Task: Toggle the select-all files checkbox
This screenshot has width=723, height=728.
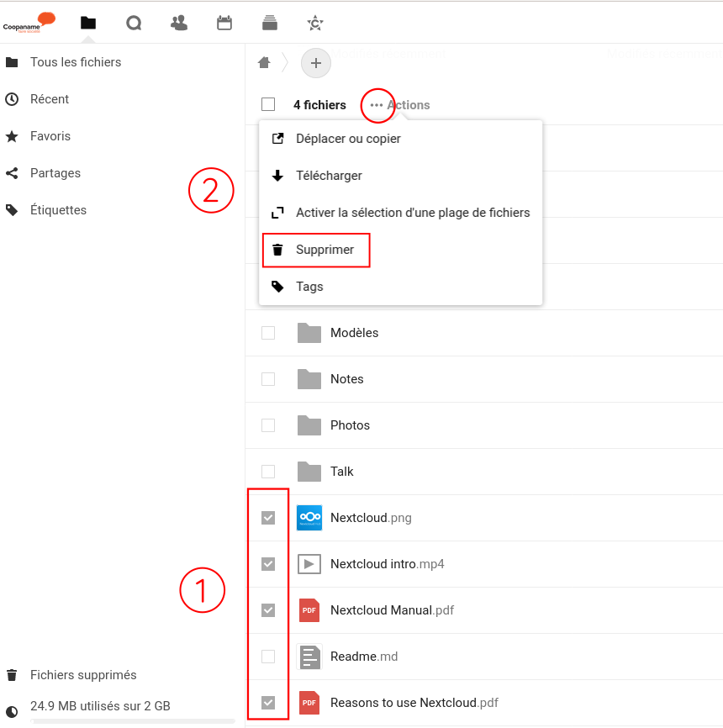Action: click(268, 105)
